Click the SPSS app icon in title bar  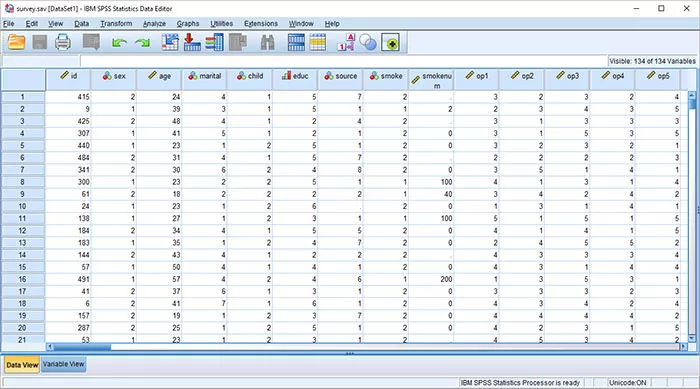tap(9, 8)
